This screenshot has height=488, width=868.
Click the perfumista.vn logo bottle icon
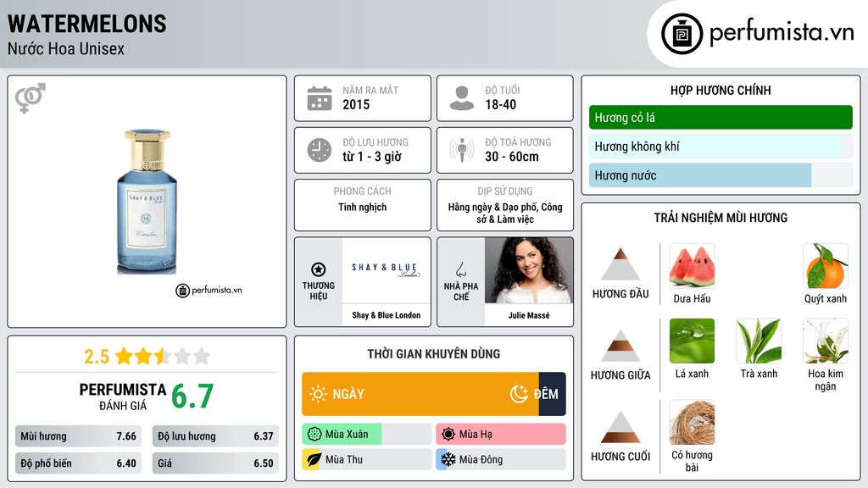click(682, 34)
